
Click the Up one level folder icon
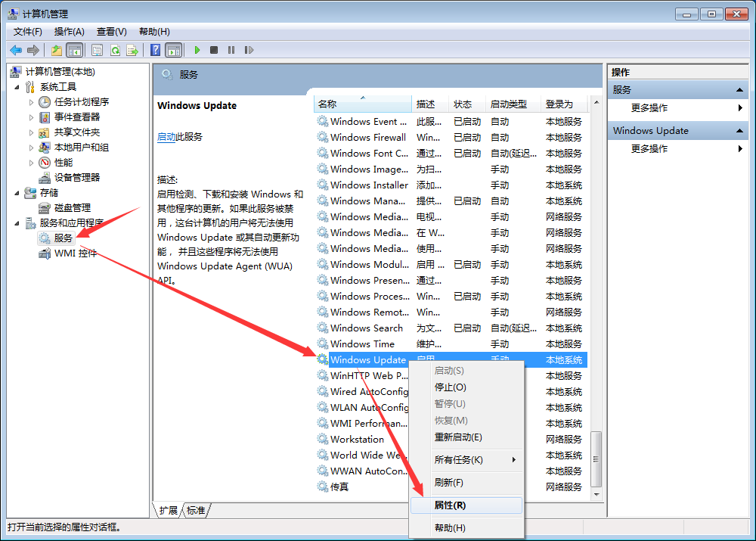[57, 50]
